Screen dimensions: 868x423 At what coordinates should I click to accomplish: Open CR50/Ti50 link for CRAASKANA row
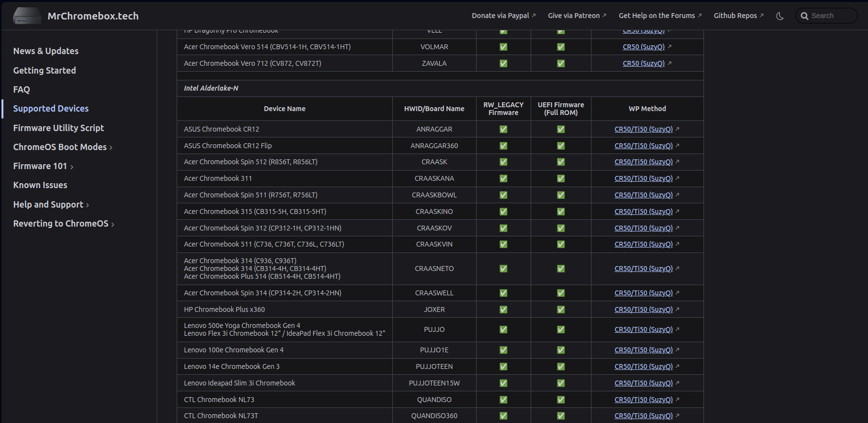pos(644,178)
